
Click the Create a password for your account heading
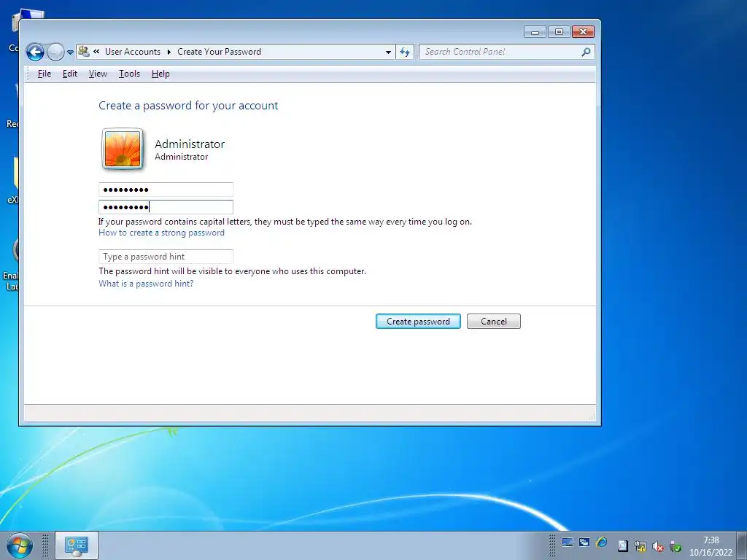tap(188, 106)
